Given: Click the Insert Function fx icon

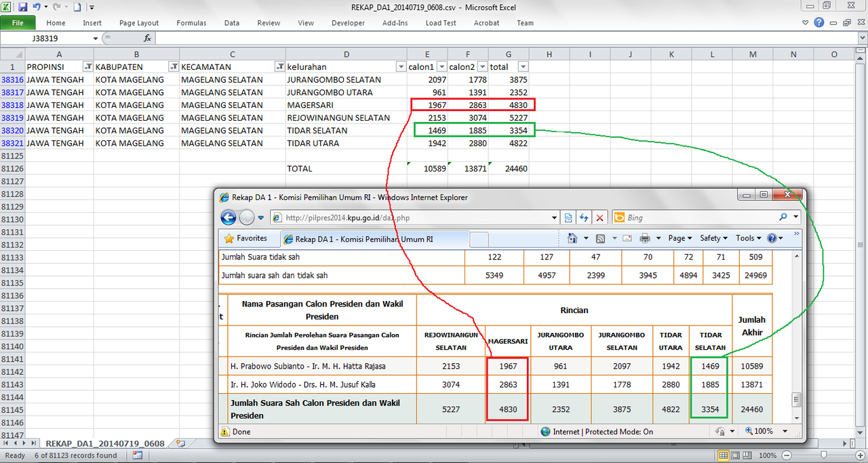Looking at the screenshot, I should click(147, 39).
